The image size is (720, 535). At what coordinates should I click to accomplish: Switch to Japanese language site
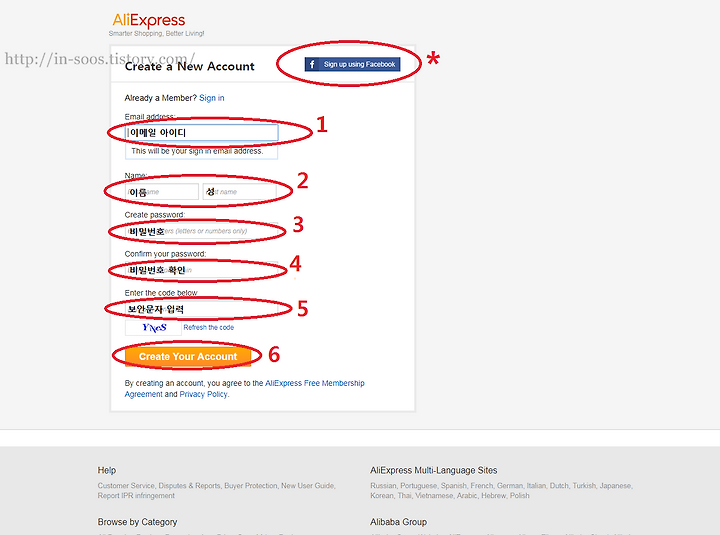click(x=616, y=486)
